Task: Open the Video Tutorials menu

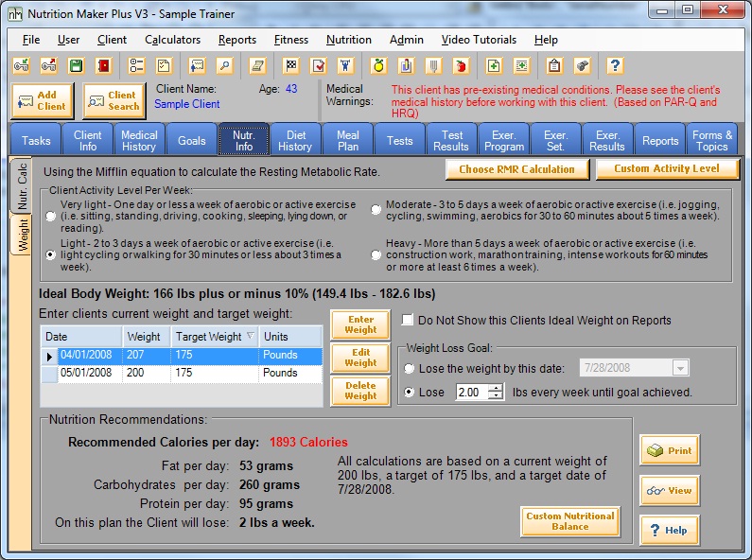Action: point(479,40)
